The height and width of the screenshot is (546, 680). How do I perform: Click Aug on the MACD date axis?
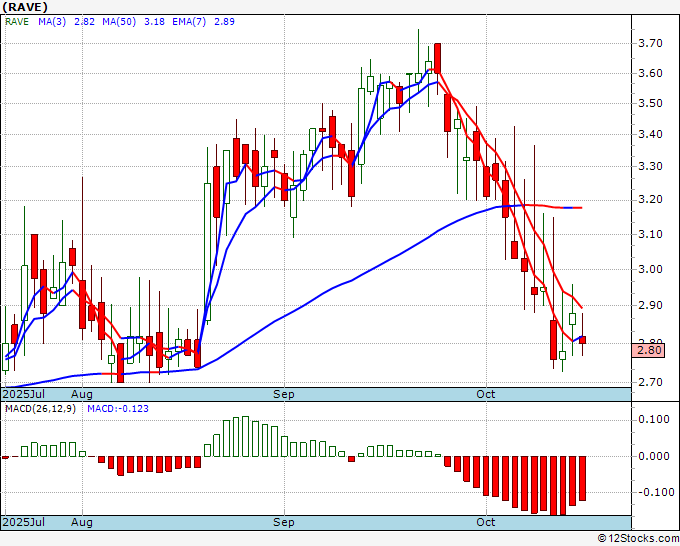pyautogui.click(x=82, y=522)
